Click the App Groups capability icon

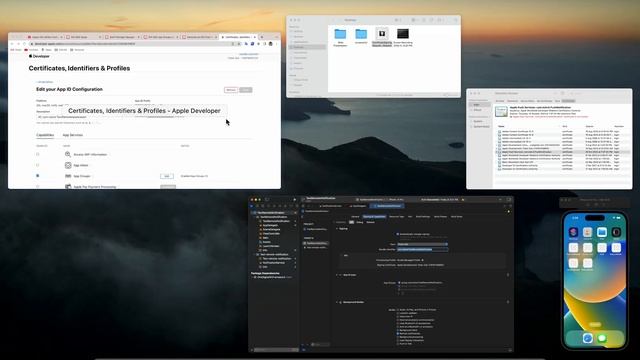pos(68,176)
